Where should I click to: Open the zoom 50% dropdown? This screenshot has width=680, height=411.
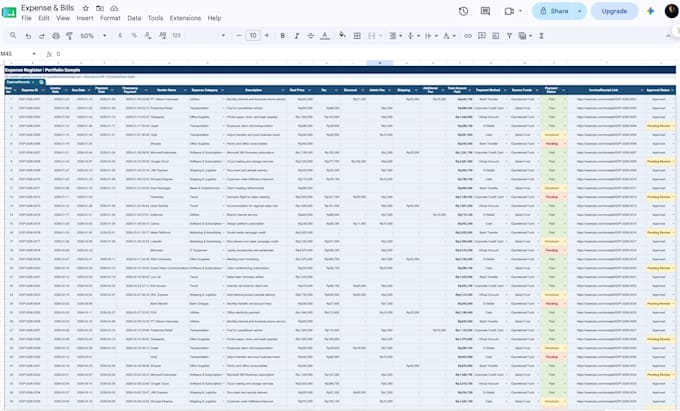click(x=92, y=36)
